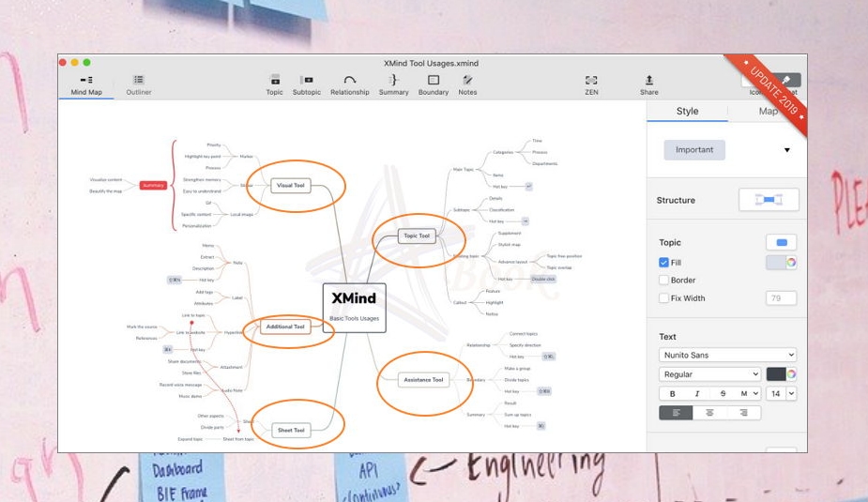Click the 'Highlight key point' subtopic

[203, 157]
